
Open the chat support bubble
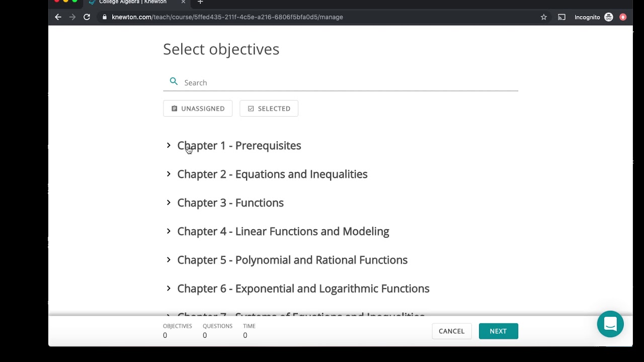[610, 324]
